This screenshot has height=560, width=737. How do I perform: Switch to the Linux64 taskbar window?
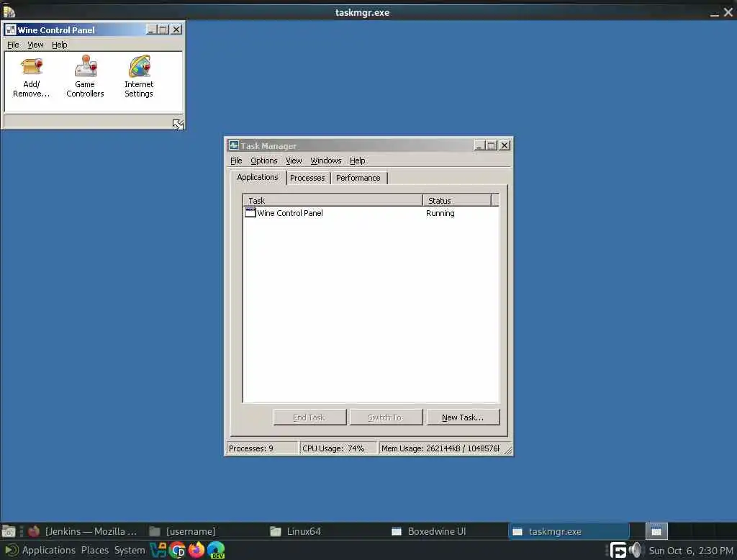327,531
